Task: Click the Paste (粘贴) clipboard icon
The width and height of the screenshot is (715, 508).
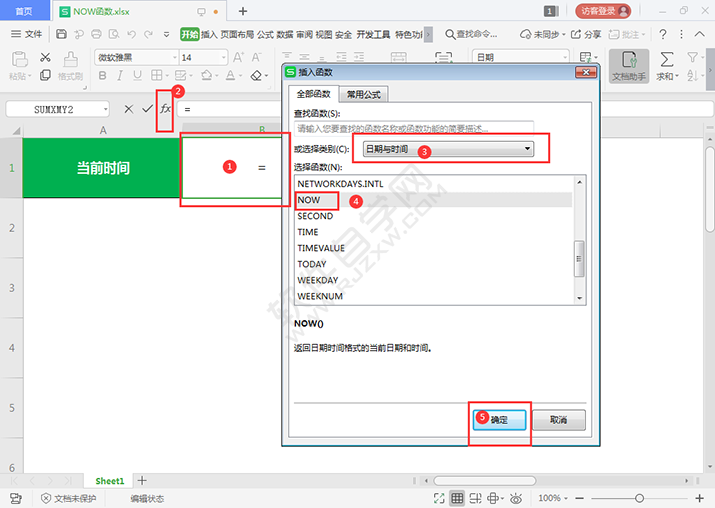Action: coord(20,60)
